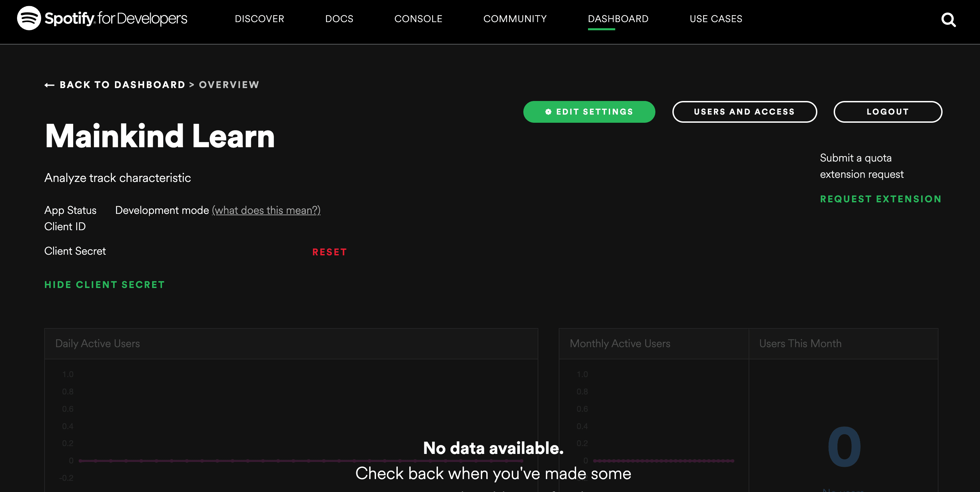The image size is (980, 492).
Task: Click the Daily Active Users chart header
Action: tap(291, 344)
